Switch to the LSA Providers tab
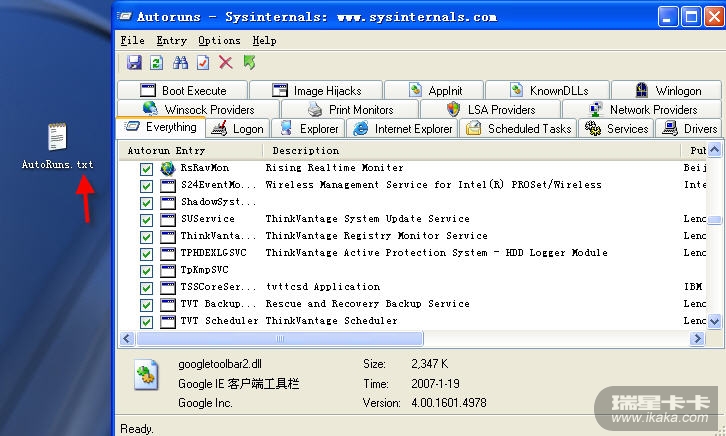 (490, 110)
